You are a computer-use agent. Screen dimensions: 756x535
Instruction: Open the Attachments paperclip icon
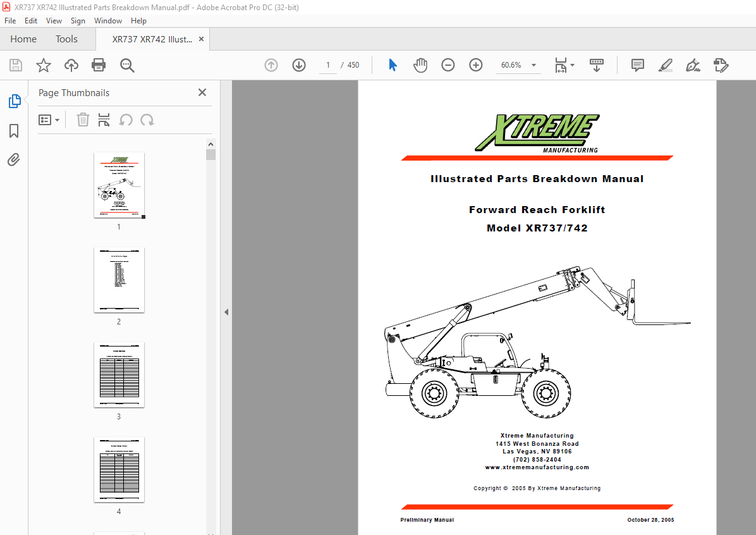(14, 160)
